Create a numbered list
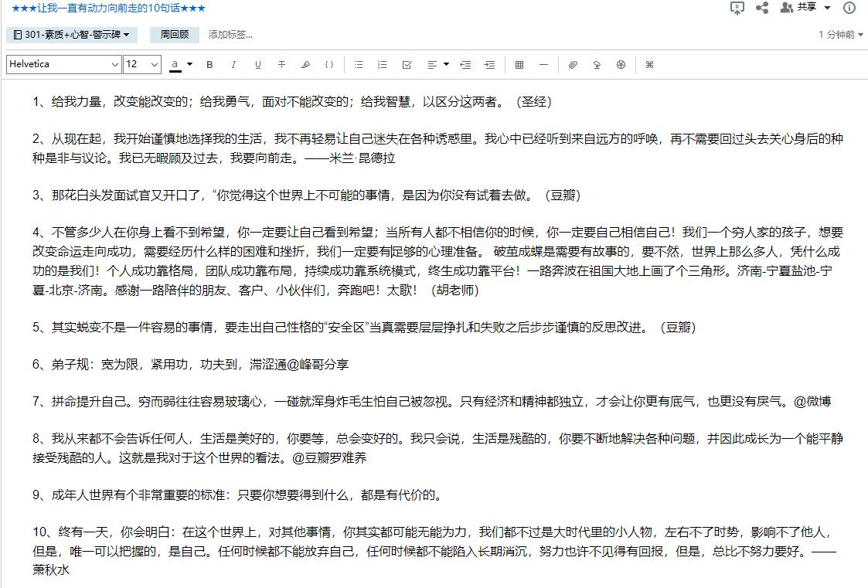 [382, 65]
